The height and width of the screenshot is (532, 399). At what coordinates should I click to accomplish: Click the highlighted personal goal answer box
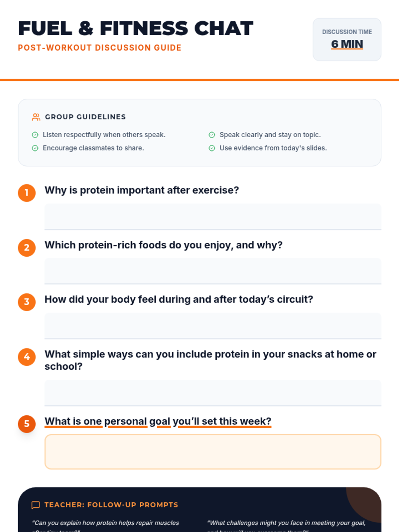click(213, 452)
